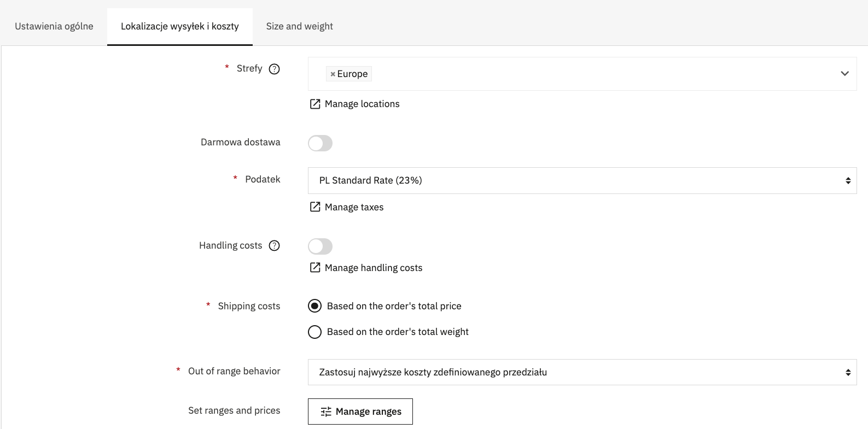Image resolution: width=868 pixels, height=429 pixels.
Task: Switch to Ustawienia ogólne tab
Action: point(54,26)
